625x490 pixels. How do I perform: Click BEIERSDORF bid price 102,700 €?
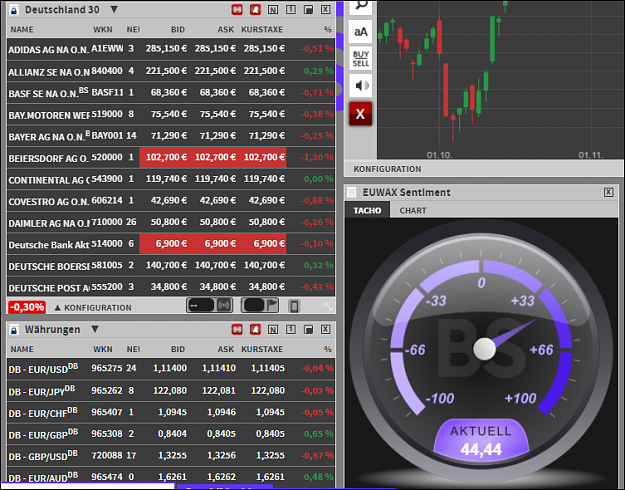click(x=166, y=157)
